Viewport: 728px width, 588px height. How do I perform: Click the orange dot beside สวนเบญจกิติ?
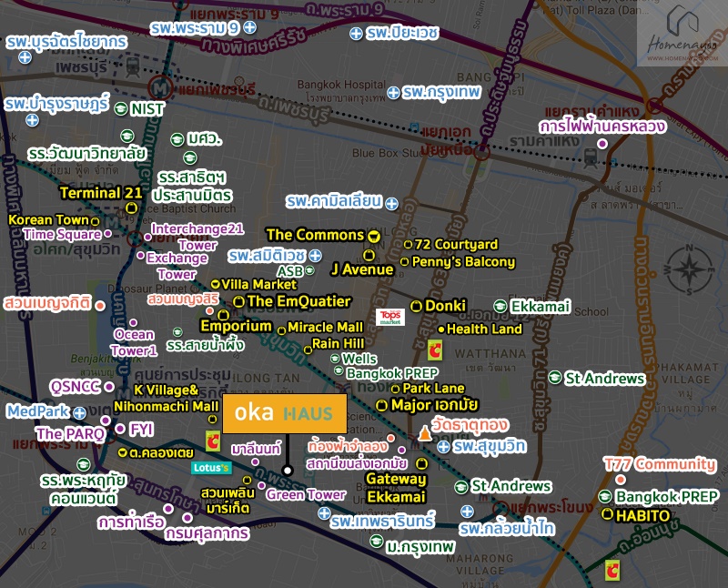[x=100, y=306]
